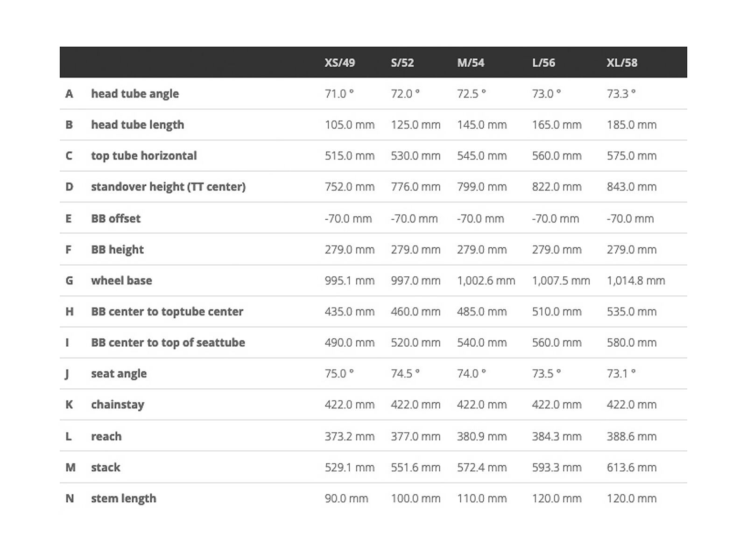
Task: Click the 1,014.8 mm wheel base value
Action: 635,280
